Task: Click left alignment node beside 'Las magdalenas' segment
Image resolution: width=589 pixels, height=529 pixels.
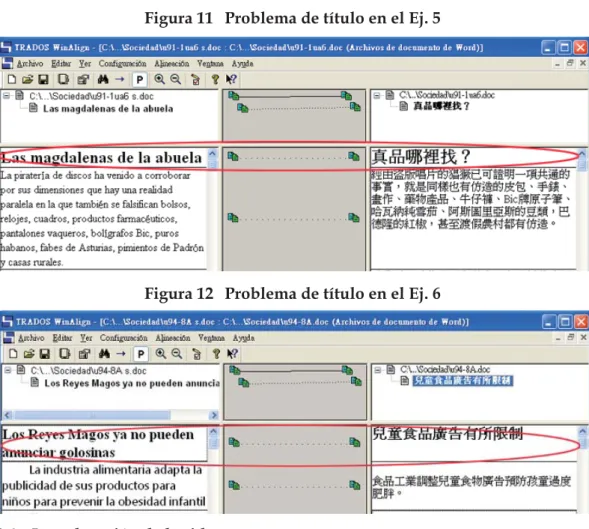Action: click(x=233, y=156)
